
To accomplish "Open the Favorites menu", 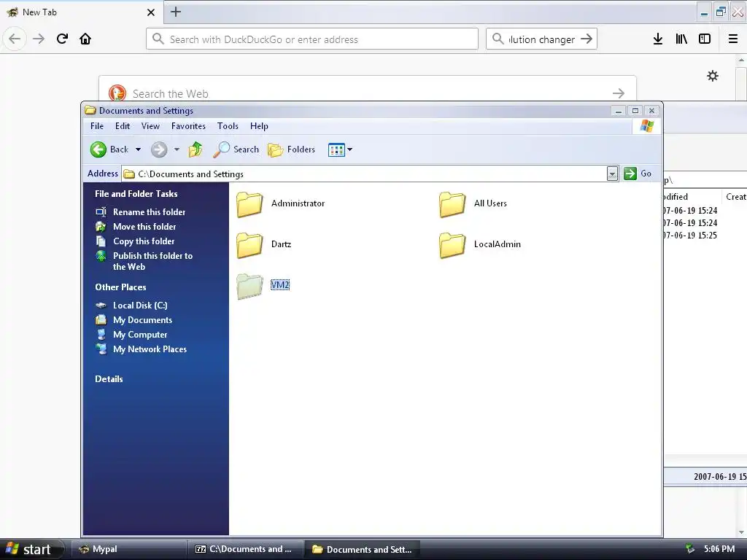I will pos(188,126).
